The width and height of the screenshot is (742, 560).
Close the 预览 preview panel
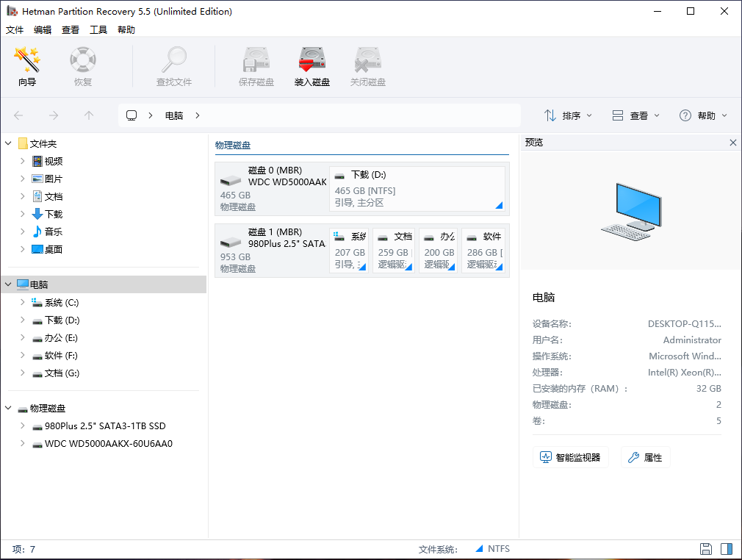tap(733, 143)
